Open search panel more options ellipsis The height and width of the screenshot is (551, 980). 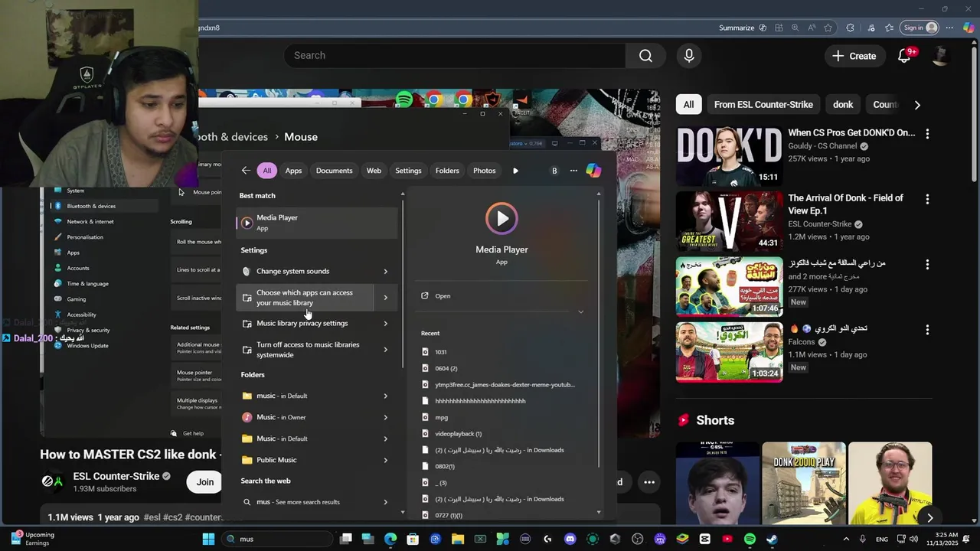573,171
